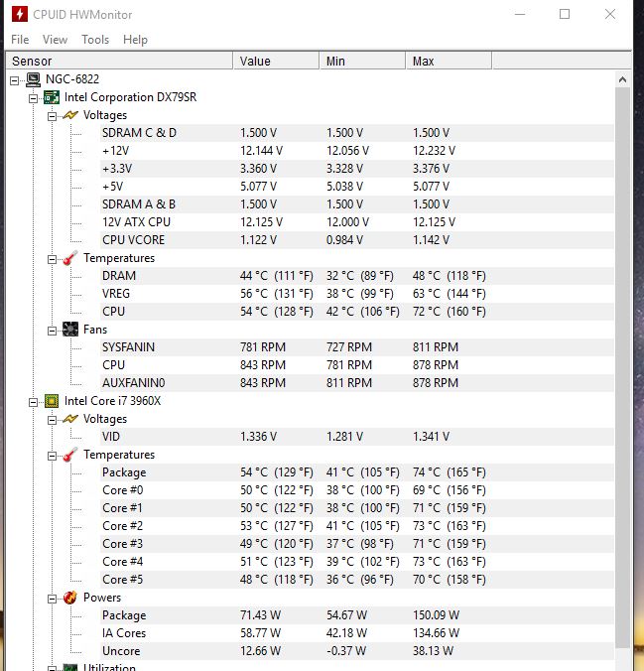Screen dimensions: 644x671
Task: Click scrollbar up arrow
Action: (622, 79)
